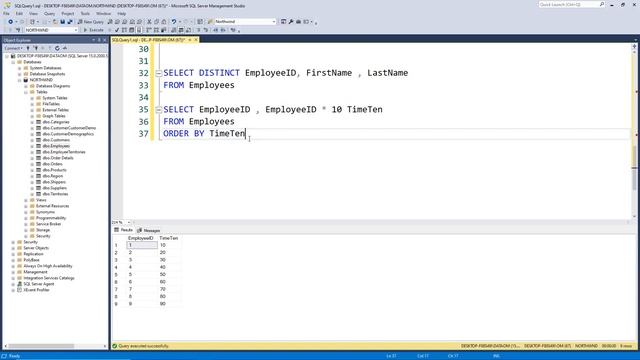Click the TimeTen column header

(x=169, y=238)
